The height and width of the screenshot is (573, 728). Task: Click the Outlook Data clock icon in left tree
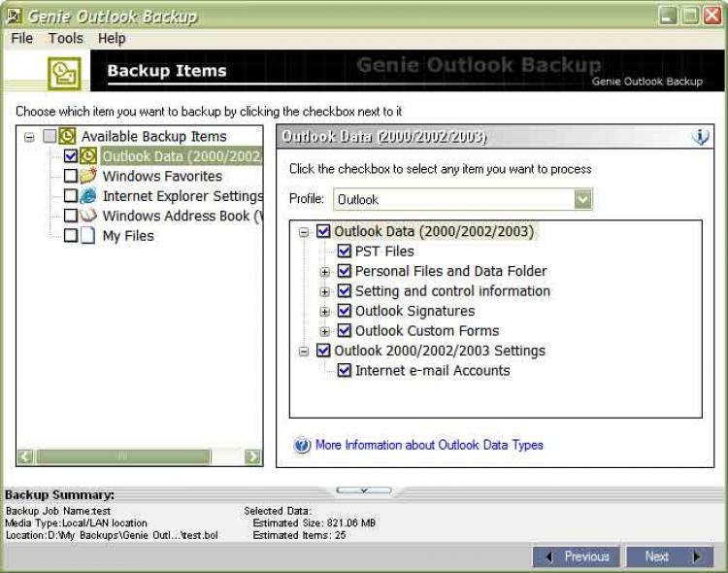coord(88,156)
